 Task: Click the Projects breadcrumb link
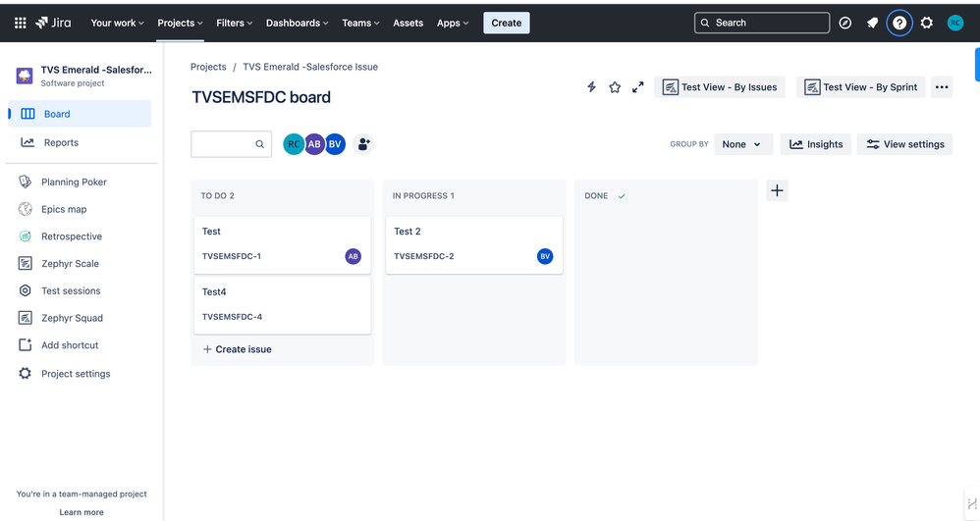coord(208,67)
